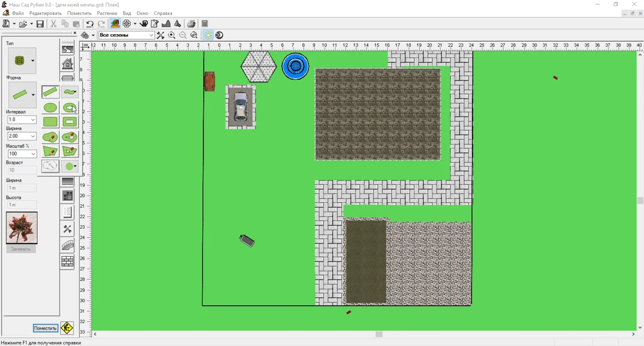Click the watering can toolbar icon
644x346 pixels.
click(144, 24)
